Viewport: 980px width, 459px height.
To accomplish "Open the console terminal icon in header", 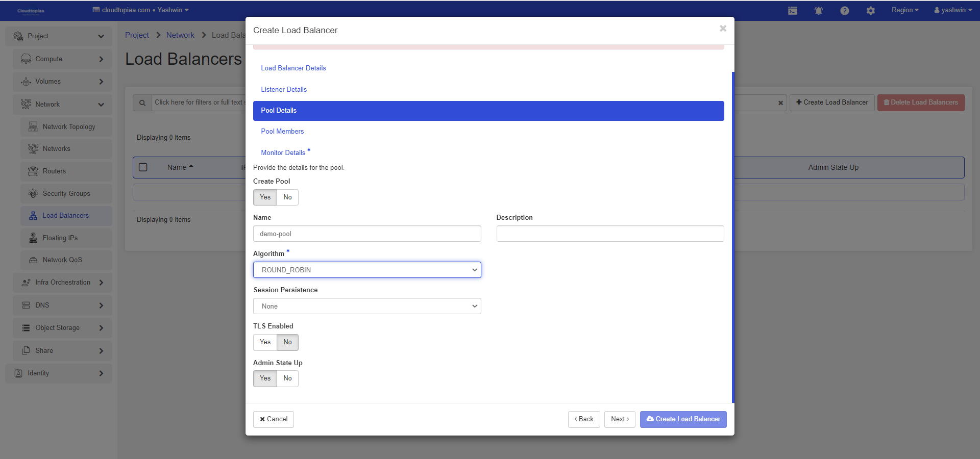I will 792,11.
